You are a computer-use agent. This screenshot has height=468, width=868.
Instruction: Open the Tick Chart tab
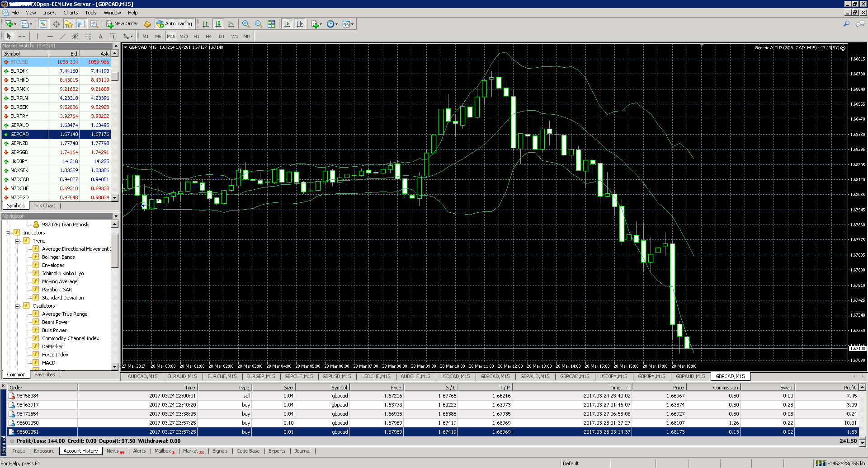tap(44, 206)
